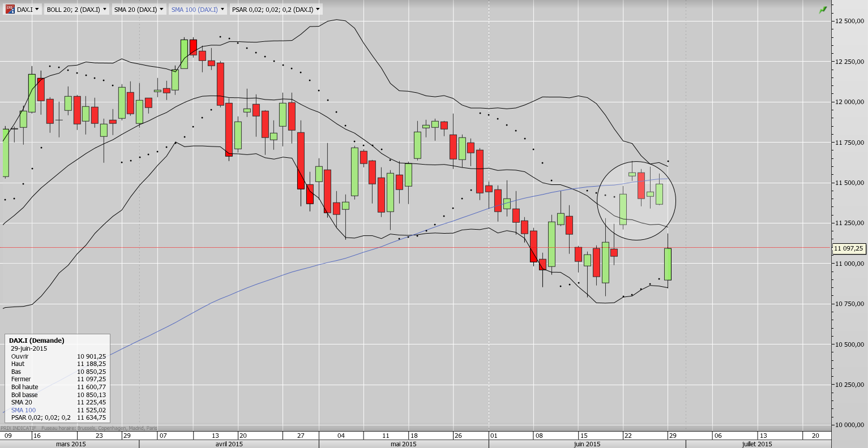Select the 11 000,00 price axis label
This screenshot has height=448, width=868.
850,264
